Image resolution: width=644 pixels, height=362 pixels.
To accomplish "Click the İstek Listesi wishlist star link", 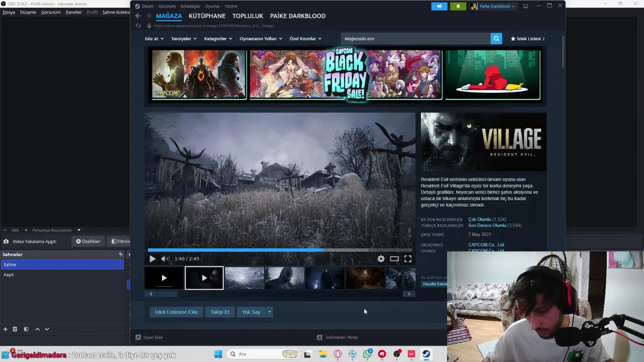I will coord(527,39).
